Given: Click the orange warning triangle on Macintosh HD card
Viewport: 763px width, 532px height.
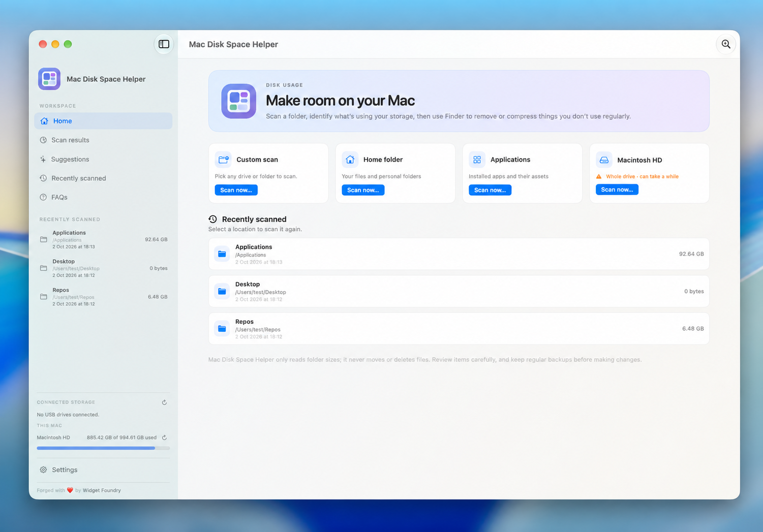Looking at the screenshot, I should (599, 176).
